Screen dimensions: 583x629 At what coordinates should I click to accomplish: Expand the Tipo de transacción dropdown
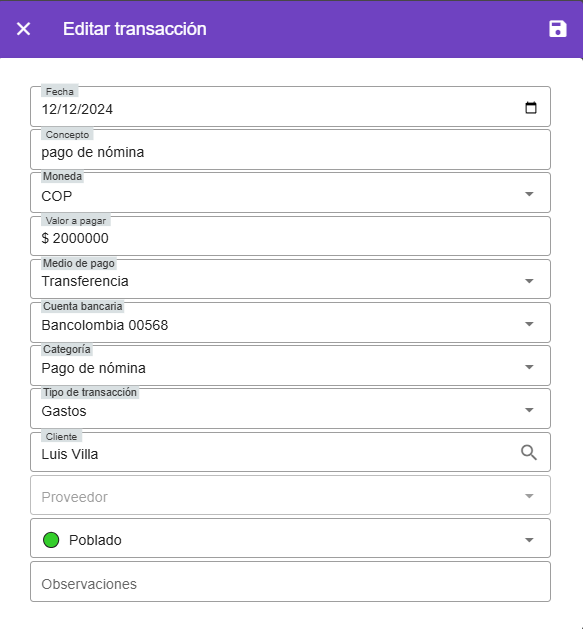click(x=290, y=408)
